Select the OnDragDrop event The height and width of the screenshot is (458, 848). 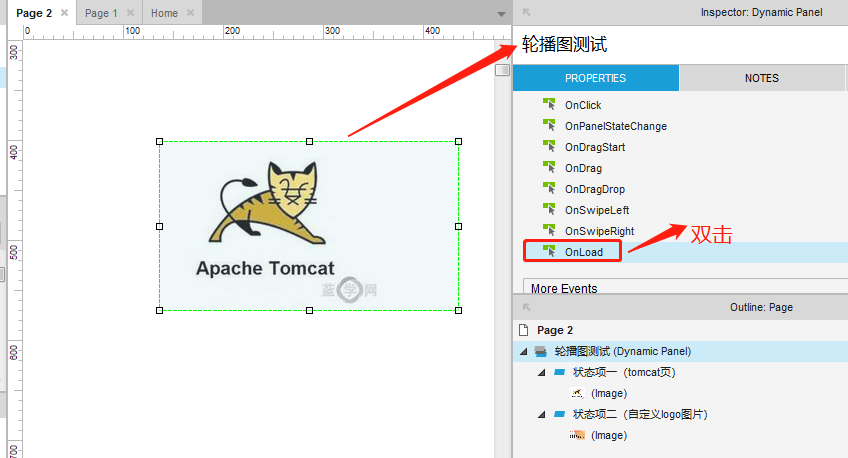pos(595,189)
